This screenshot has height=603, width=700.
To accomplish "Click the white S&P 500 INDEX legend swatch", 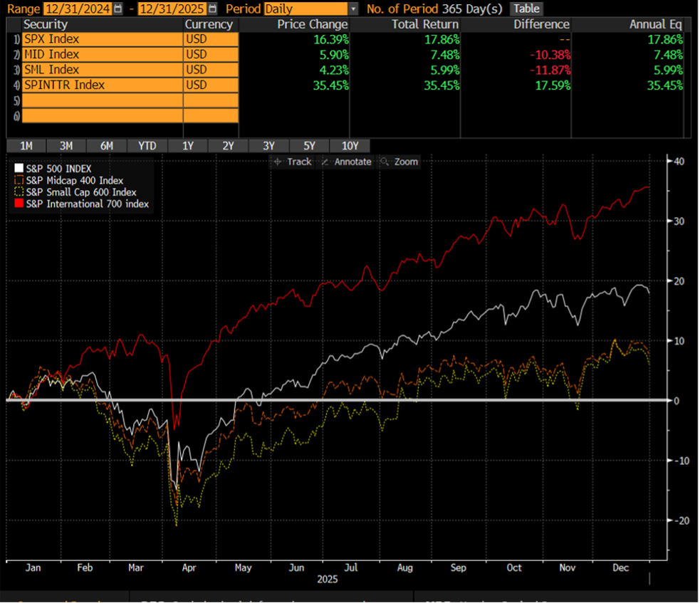I will point(19,168).
